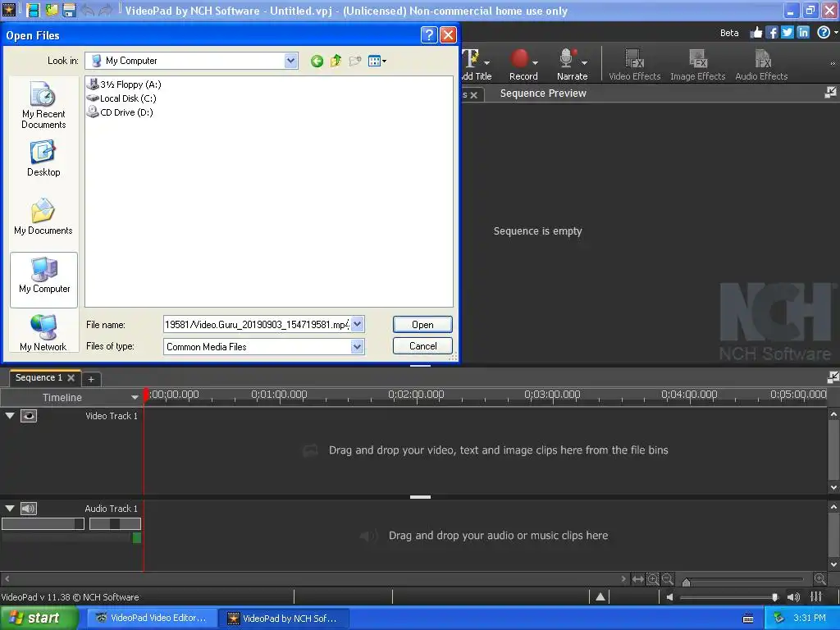This screenshot has height=630, width=840.
Task: Share on Facebook icon
Action: (x=771, y=33)
